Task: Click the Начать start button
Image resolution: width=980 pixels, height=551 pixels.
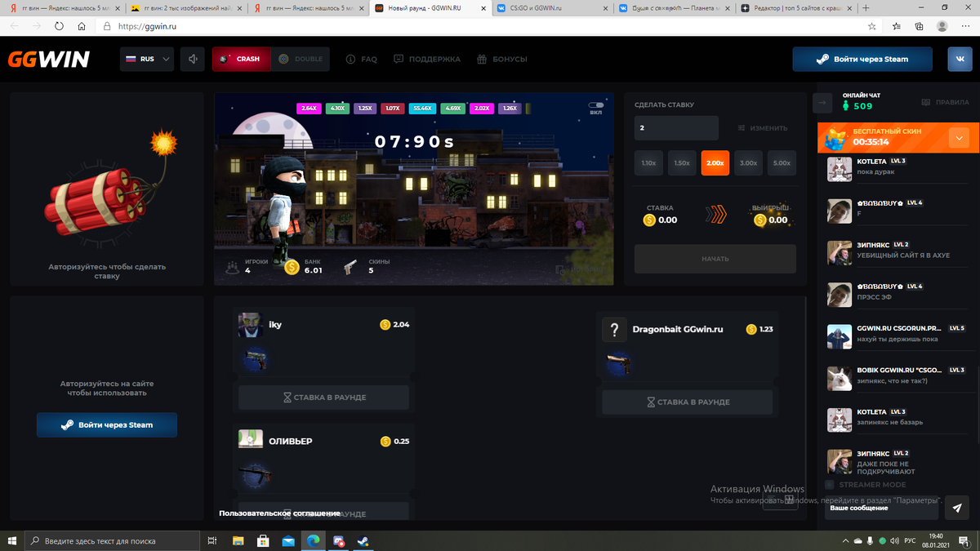Action: coord(715,259)
